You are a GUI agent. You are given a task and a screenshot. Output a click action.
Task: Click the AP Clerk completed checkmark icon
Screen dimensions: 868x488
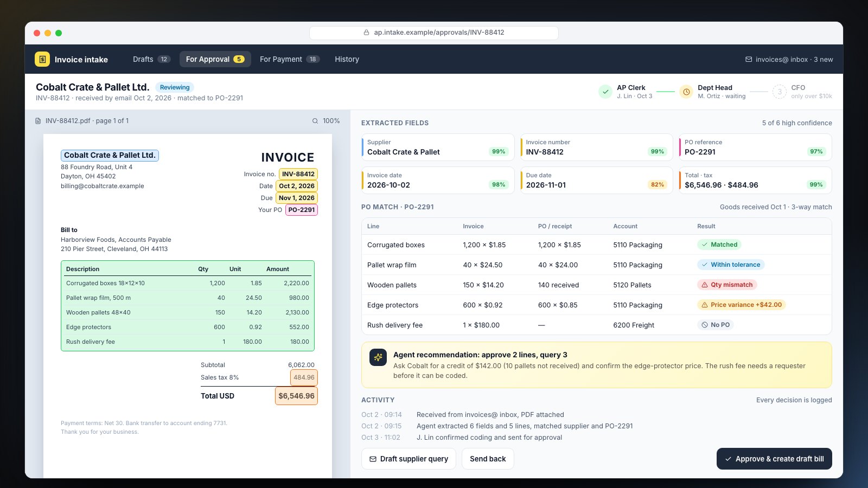pyautogui.click(x=605, y=92)
